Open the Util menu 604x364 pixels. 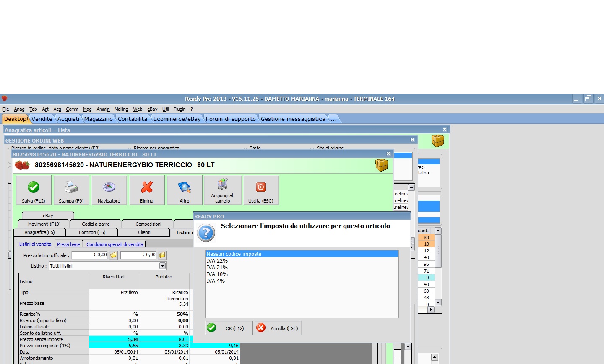(x=166, y=109)
